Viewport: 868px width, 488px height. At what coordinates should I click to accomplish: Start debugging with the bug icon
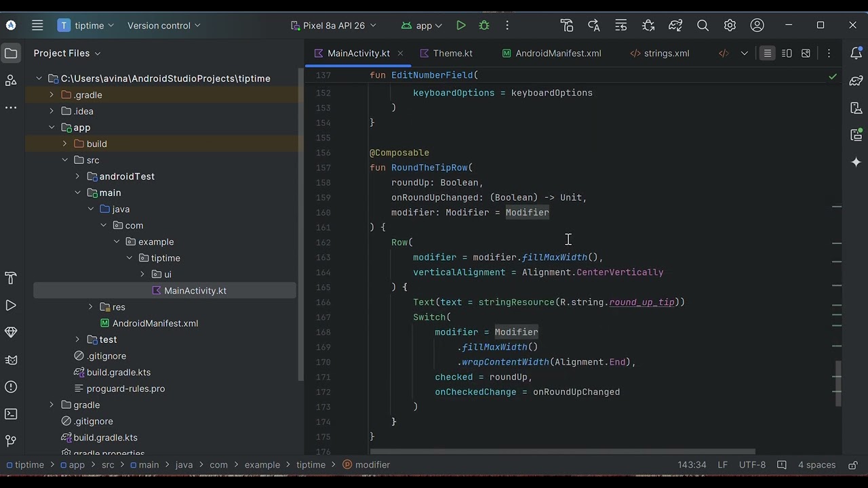tap(484, 26)
